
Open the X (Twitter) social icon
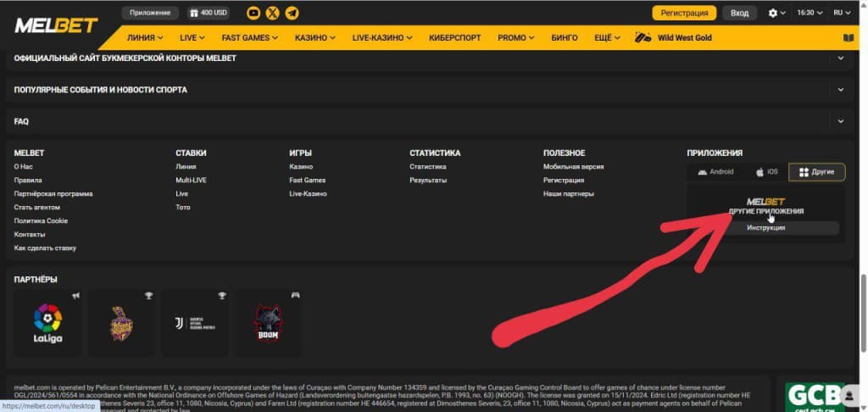pos(272,13)
